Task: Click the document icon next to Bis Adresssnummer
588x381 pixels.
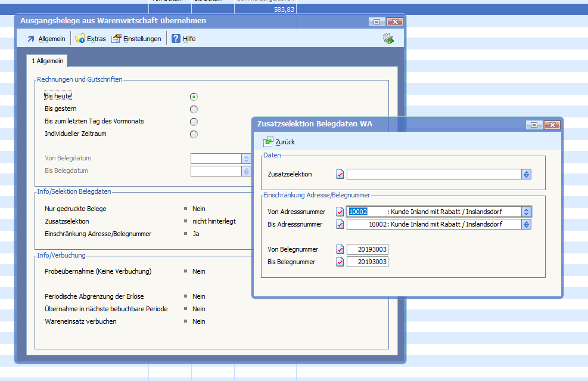Action: tap(340, 225)
